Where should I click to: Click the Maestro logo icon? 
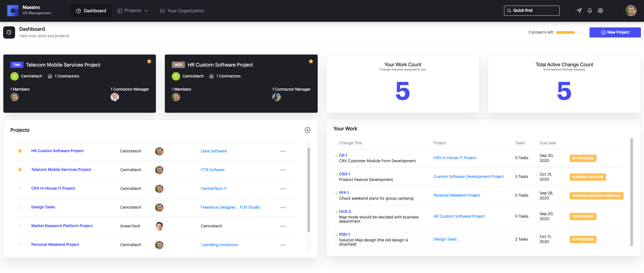point(13,11)
